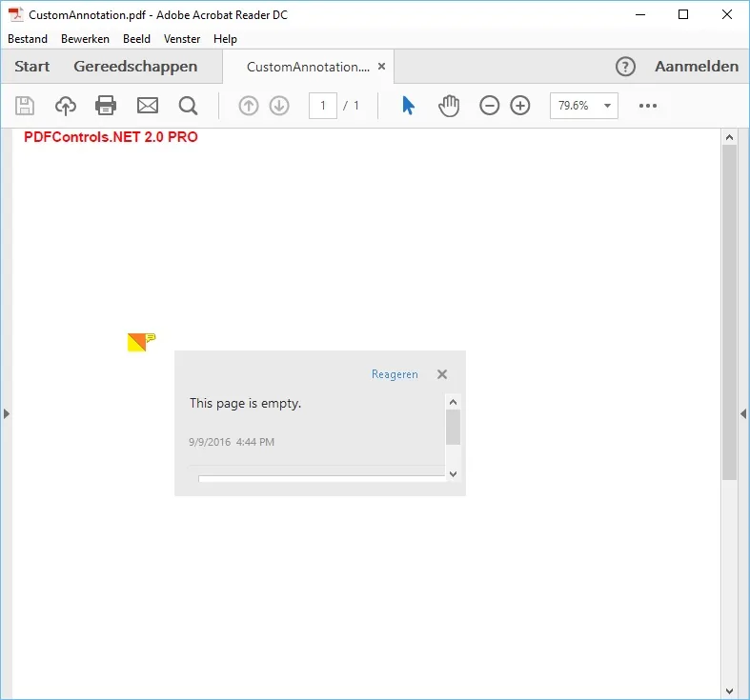This screenshot has width=750, height=700.
Task: Zoom out with minus icon
Action: [x=489, y=106]
